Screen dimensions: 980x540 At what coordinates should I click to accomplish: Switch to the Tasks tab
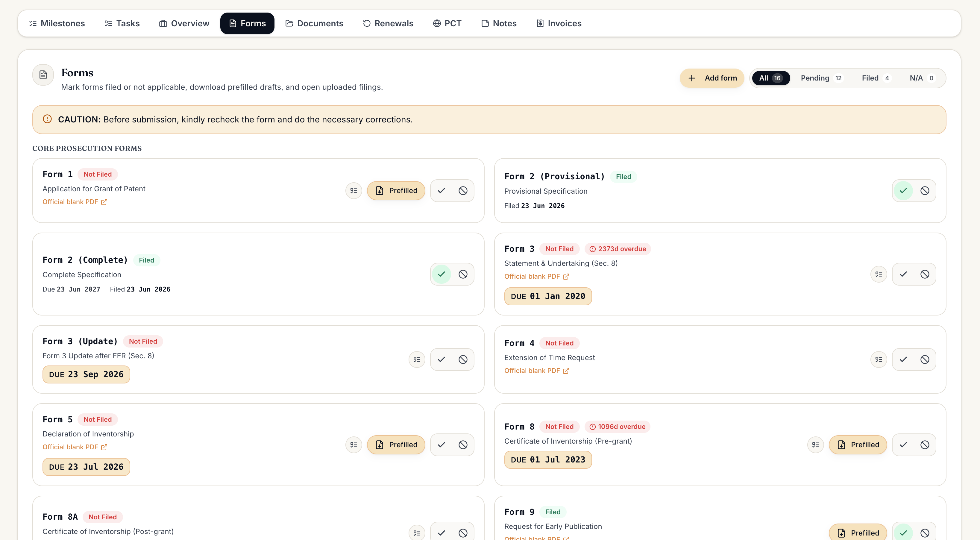tap(122, 23)
